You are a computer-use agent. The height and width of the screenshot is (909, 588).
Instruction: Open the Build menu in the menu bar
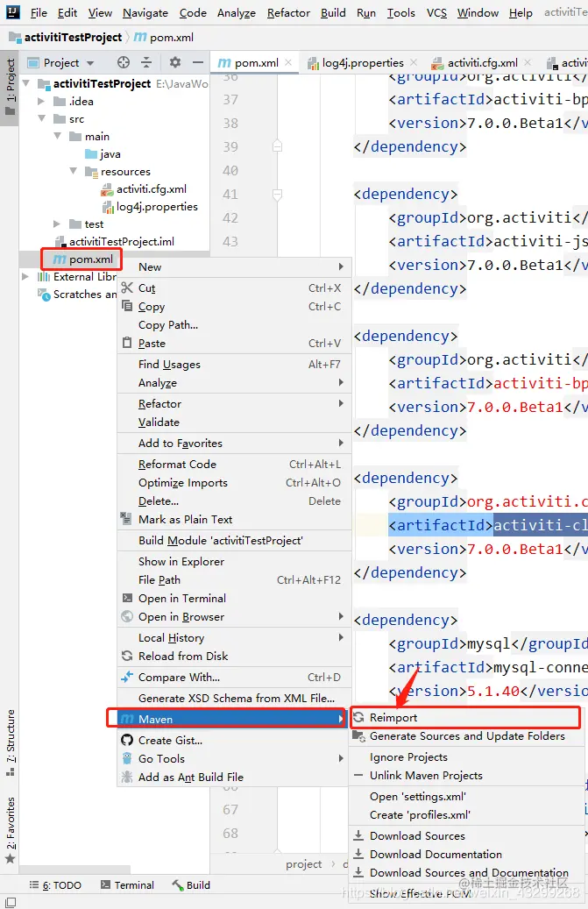point(333,12)
